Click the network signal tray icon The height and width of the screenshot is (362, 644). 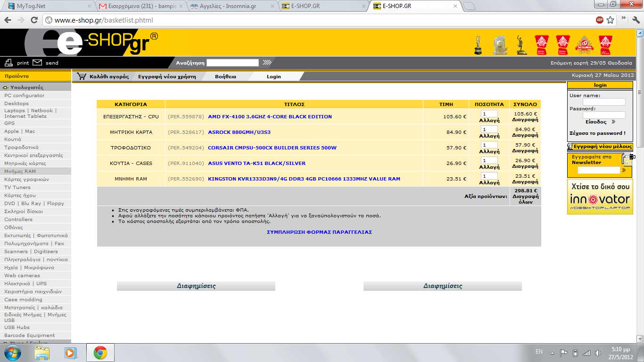[586, 353]
